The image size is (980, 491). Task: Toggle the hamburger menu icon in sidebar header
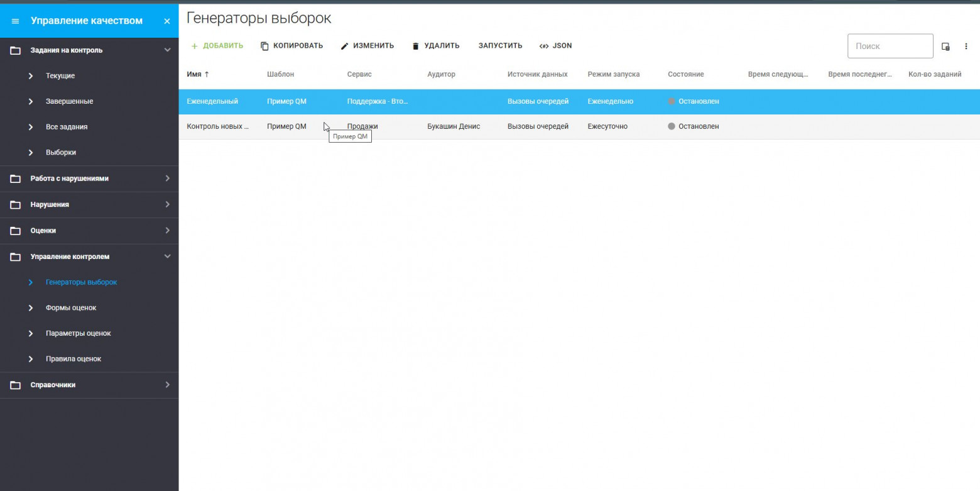pos(16,21)
